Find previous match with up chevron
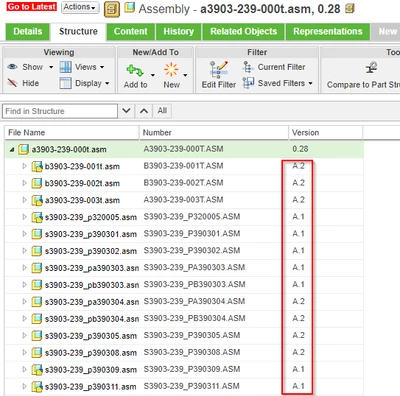This screenshot has height=396, width=400. [x=144, y=111]
